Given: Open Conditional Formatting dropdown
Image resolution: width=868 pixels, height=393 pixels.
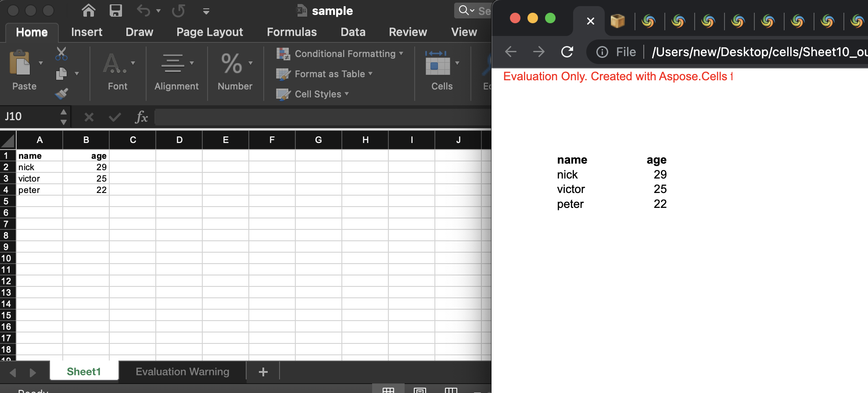Looking at the screenshot, I should (x=340, y=54).
